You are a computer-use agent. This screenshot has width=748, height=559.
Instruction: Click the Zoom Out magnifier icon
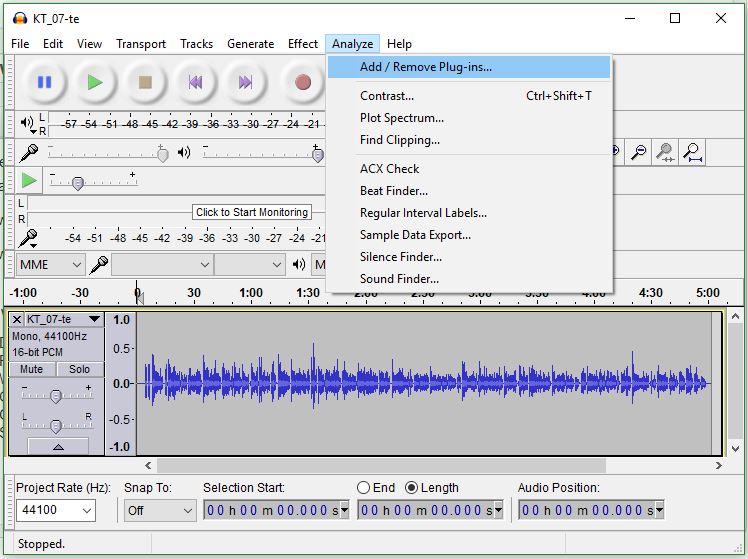pyautogui.click(x=638, y=152)
